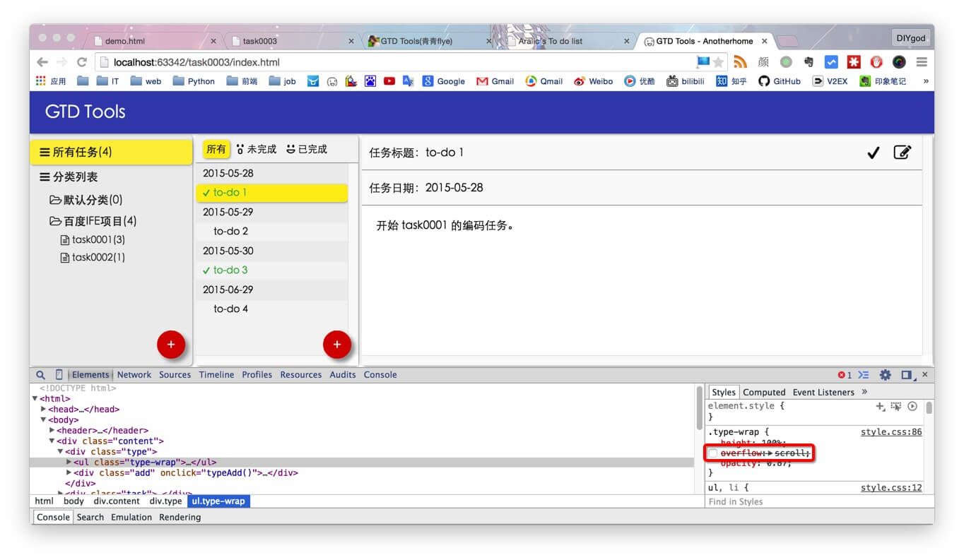Toggle the overflow scroll property checkbox
Viewport: 964px width, 560px height.
pyautogui.click(x=713, y=453)
